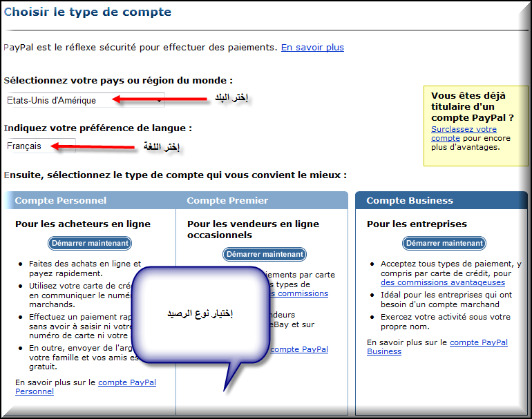The image size is (532, 419).
Task: Open the 'compte PayPal Personnel' link
Action: (x=86, y=387)
